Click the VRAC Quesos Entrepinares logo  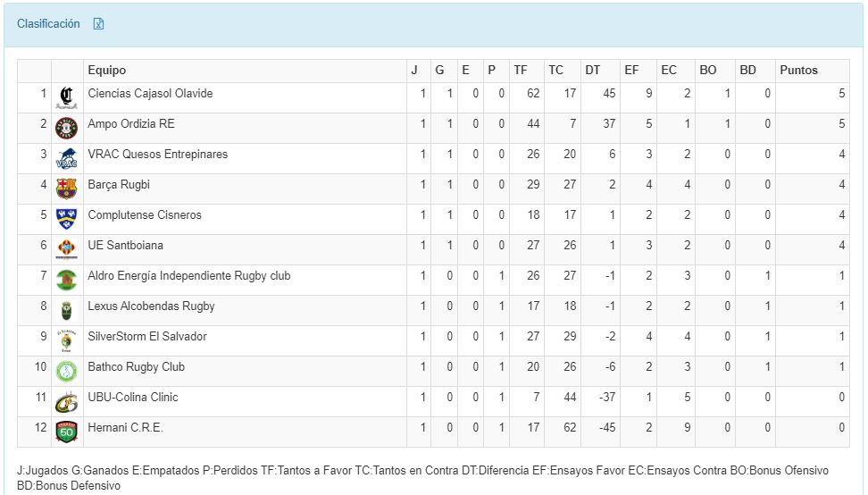[66, 158]
